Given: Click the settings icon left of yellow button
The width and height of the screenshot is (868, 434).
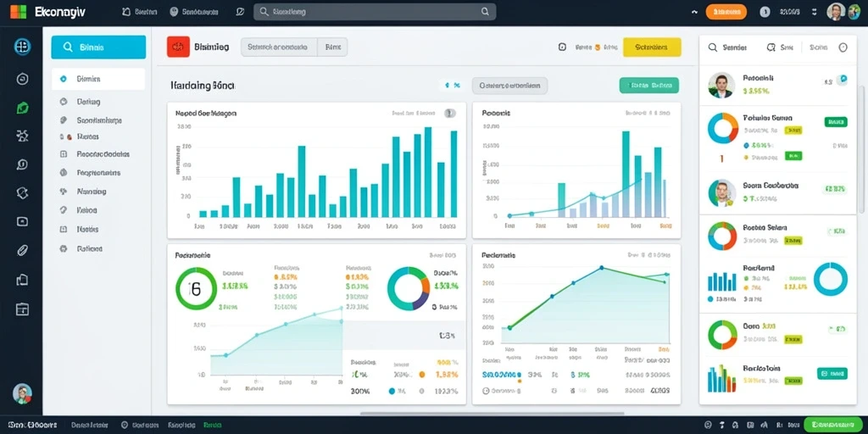Looking at the screenshot, I should pos(563,47).
